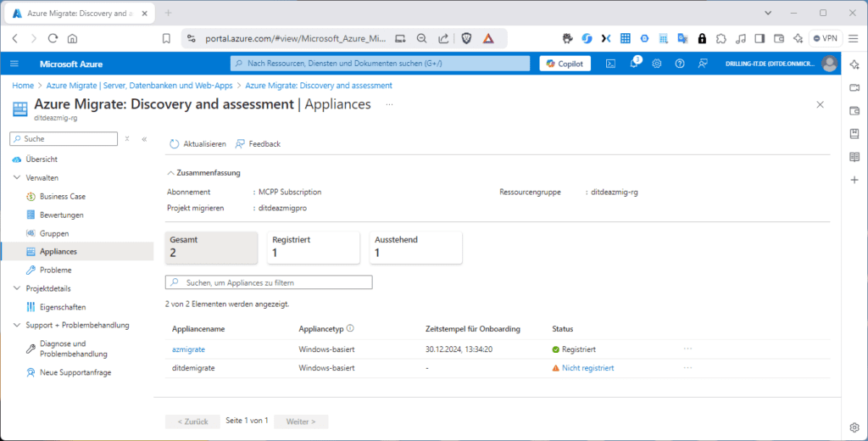Open Discovery and assessment breadcrumb link
868x441 pixels.
pyautogui.click(x=319, y=86)
